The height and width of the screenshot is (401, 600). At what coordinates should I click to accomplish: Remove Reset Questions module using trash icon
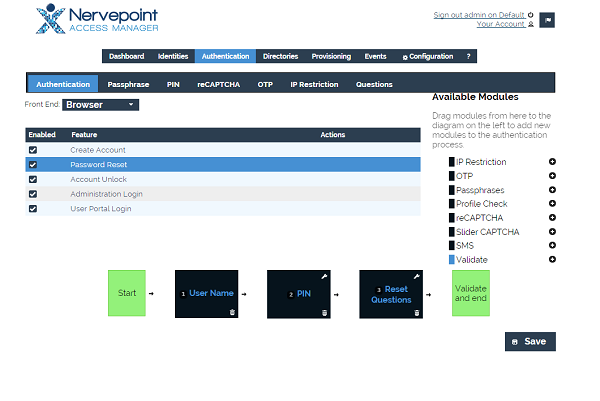[416, 312]
